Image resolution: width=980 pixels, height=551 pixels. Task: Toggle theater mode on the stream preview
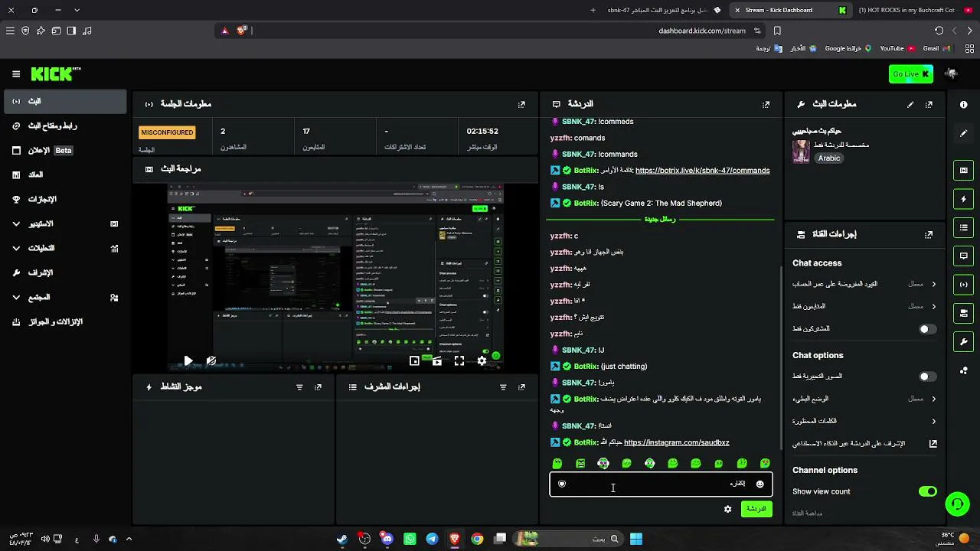point(436,360)
